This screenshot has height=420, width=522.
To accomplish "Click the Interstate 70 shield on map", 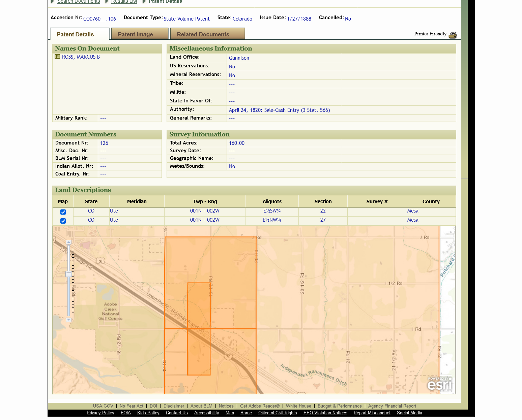I will coord(228,357).
